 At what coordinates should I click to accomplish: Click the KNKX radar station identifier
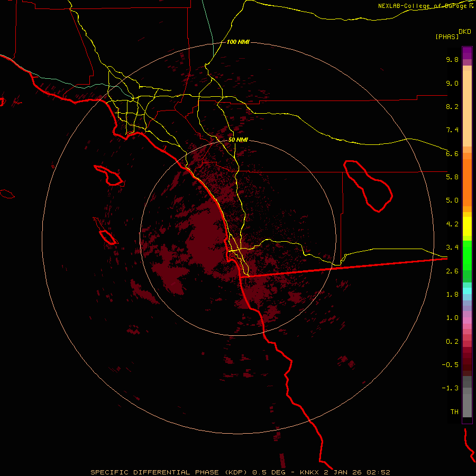(x=309, y=472)
